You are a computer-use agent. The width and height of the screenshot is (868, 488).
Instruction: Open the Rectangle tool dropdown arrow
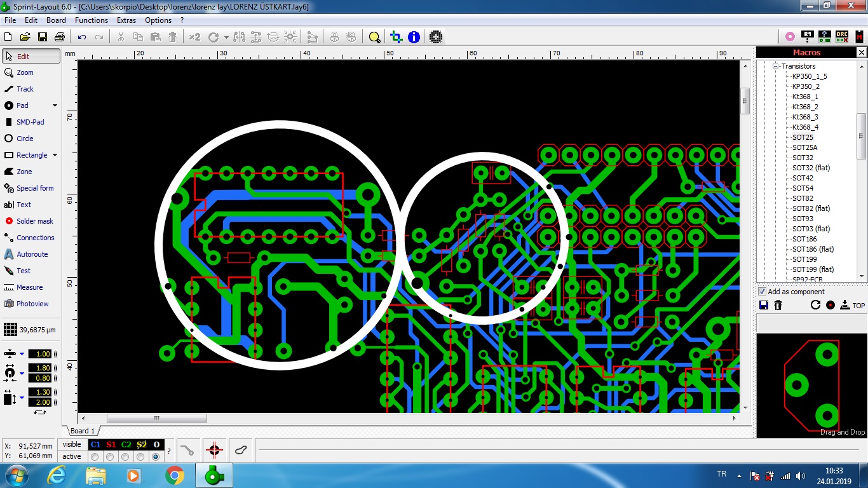pyautogui.click(x=55, y=155)
